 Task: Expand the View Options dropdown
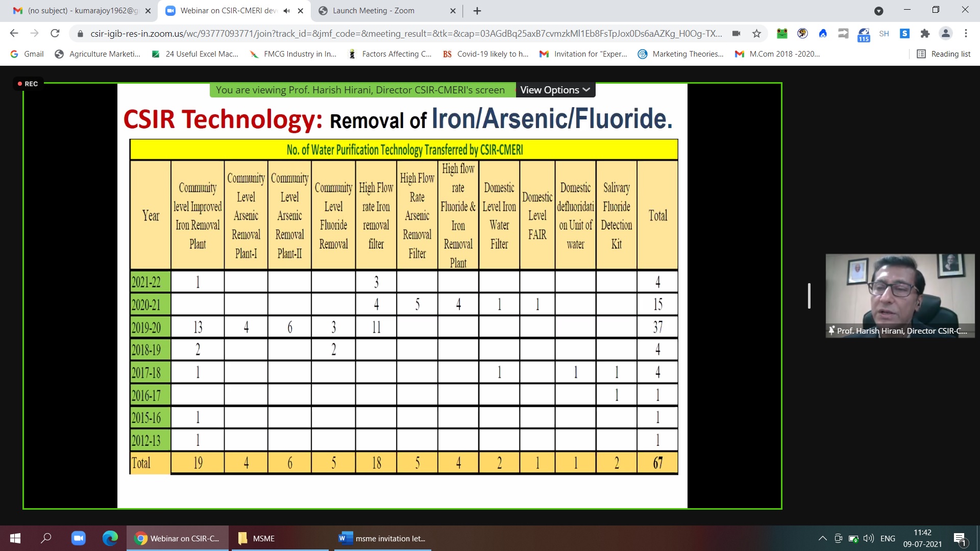555,90
